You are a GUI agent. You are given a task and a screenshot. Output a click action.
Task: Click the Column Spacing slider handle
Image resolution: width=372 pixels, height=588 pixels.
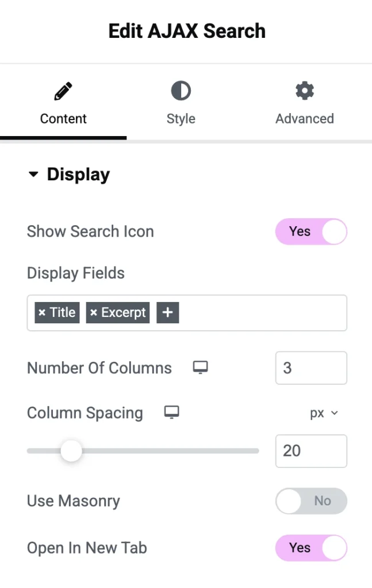pos(71,451)
